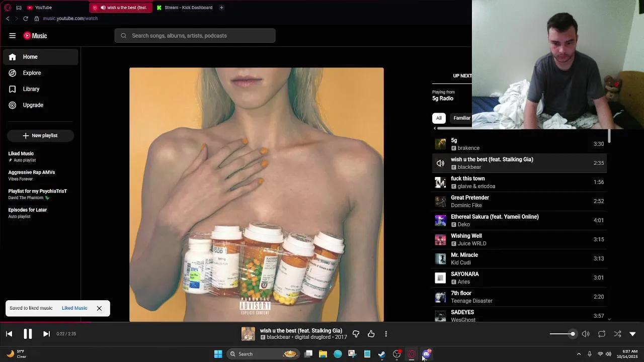Open Steam from taskbar
This screenshot has width=644, height=362.
(382, 354)
